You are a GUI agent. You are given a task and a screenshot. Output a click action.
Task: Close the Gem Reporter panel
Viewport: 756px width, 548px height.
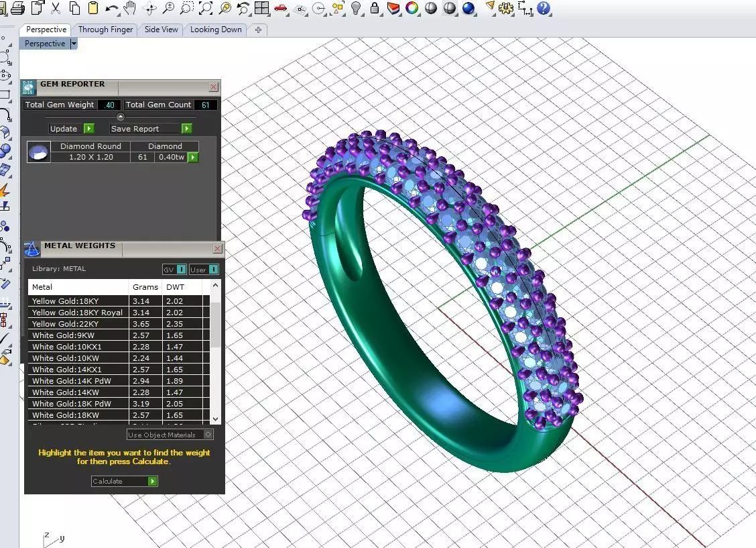214,87
